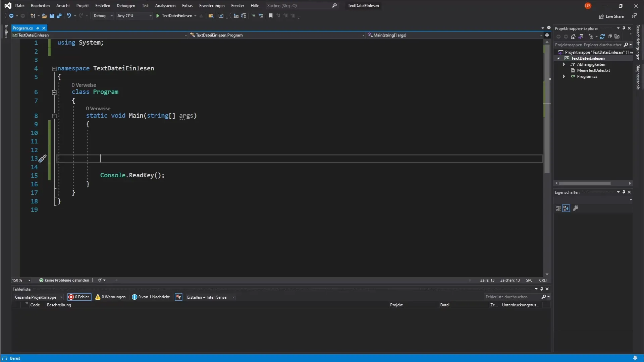The height and width of the screenshot is (362, 644).
Task: Open the notifications bell in status bar
Action: coord(635,358)
